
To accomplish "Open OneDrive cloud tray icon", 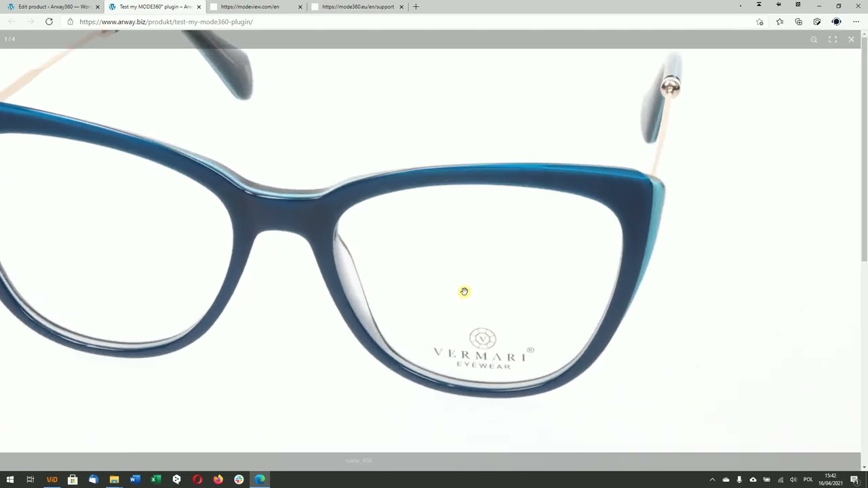I will click(726, 480).
